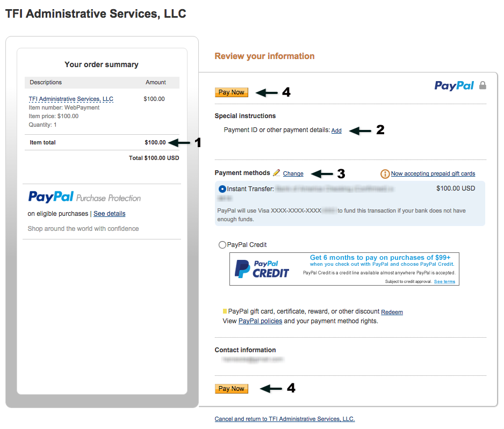
Task: Click the bottom Pay Now button
Action: (232, 389)
